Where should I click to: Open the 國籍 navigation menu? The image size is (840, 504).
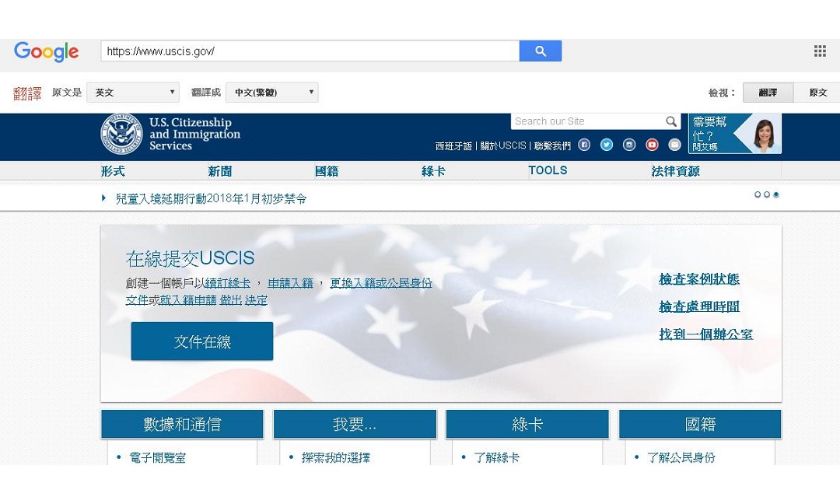point(326,171)
